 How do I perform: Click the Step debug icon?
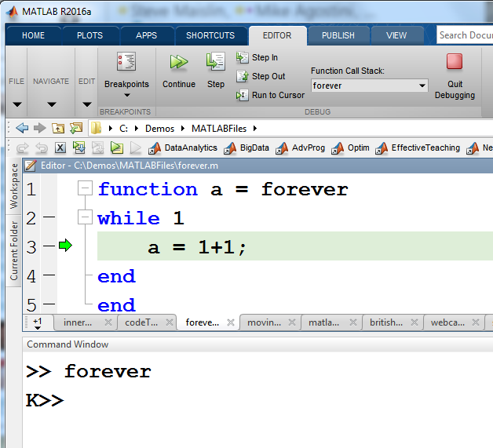(215, 70)
